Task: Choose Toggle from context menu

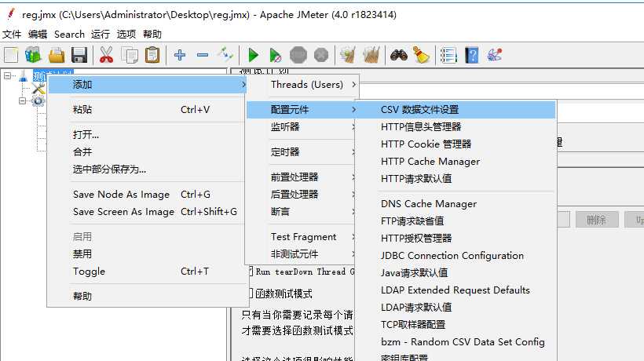Action: tap(147, 272)
